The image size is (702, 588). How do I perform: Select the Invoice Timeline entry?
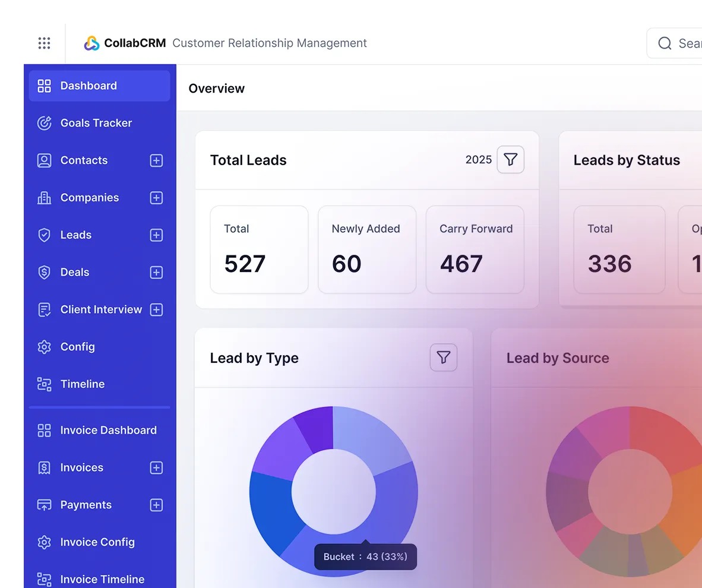[x=102, y=579]
